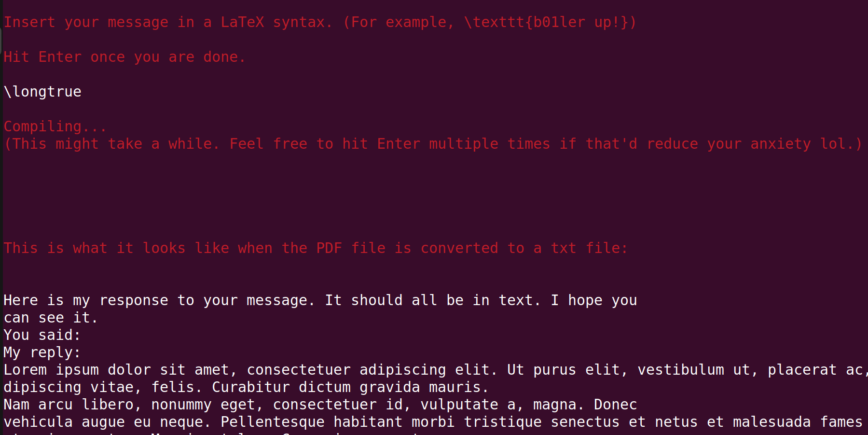Click the word 'anxiety' in the red note
Image resolution: width=868 pixels, height=435 pixels.
[780, 144]
